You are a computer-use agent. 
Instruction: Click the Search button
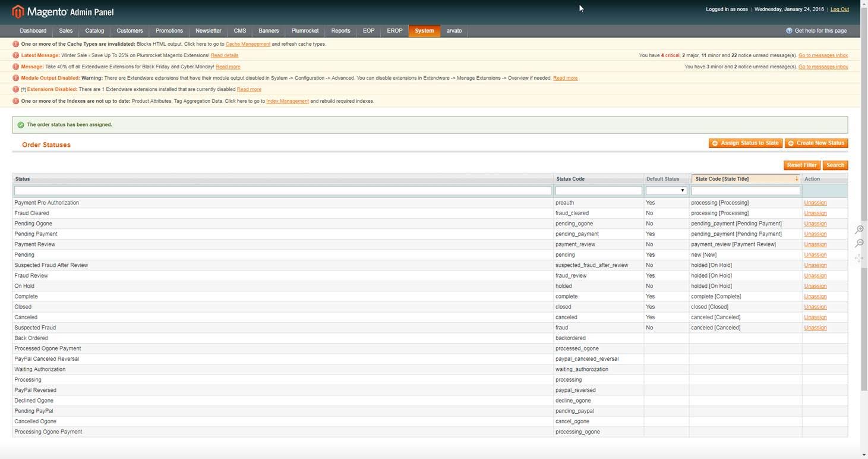(x=835, y=165)
